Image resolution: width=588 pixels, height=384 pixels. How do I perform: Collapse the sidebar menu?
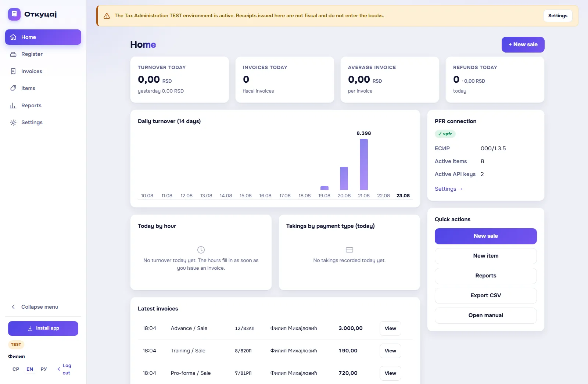[x=43, y=307]
